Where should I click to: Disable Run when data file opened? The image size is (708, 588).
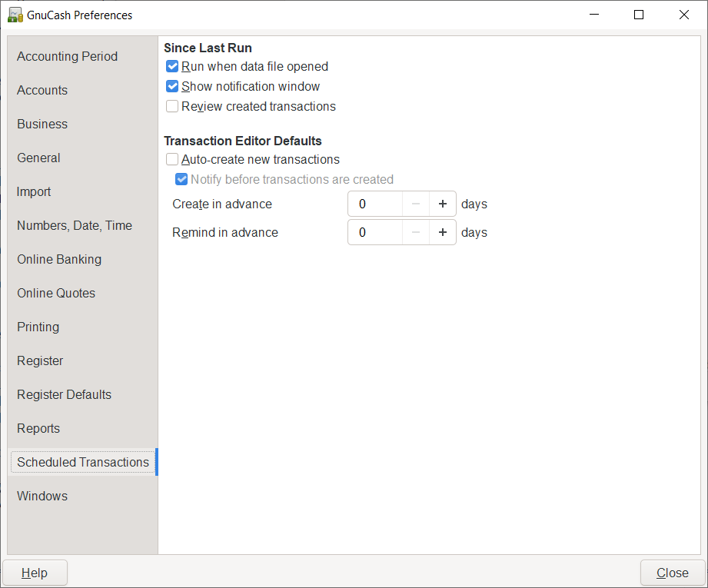[x=172, y=67]
